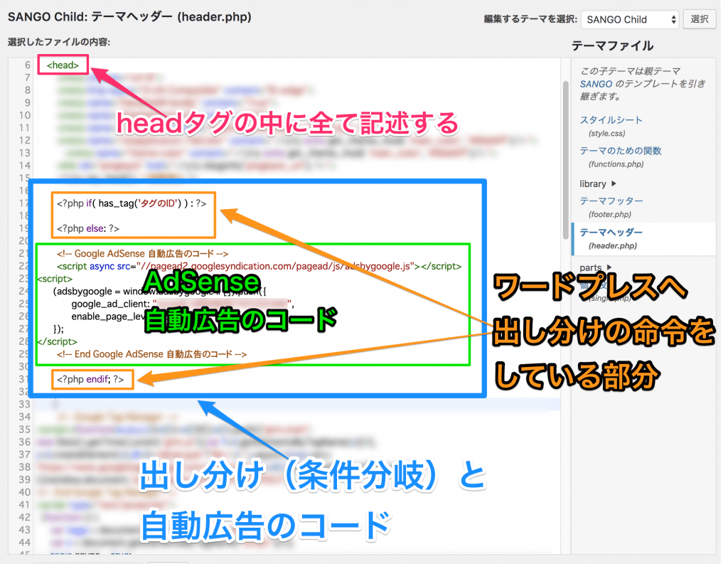Expand the library folder
The height and width of the screenshot is (564, 728).
597,184
